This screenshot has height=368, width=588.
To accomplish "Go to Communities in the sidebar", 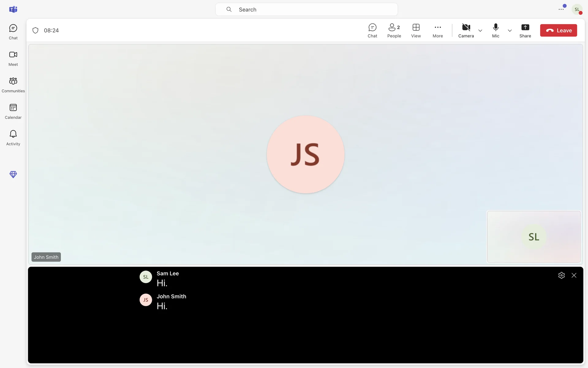I will [x=13, y=85].
